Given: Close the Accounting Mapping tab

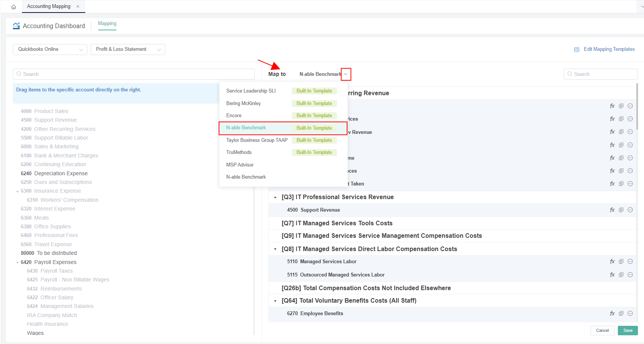Looking at the screenshot, I should [x=78, y=6].
